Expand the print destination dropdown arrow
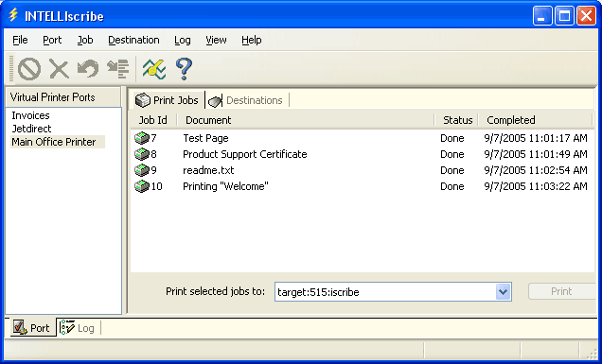This screenshot has height=364, width=602. [x=503, y=292]
